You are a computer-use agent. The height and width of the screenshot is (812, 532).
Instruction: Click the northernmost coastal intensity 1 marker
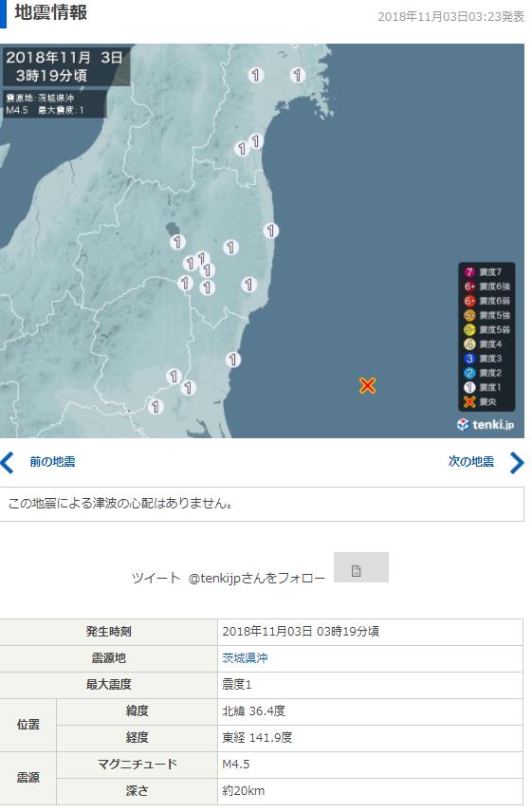297,75
